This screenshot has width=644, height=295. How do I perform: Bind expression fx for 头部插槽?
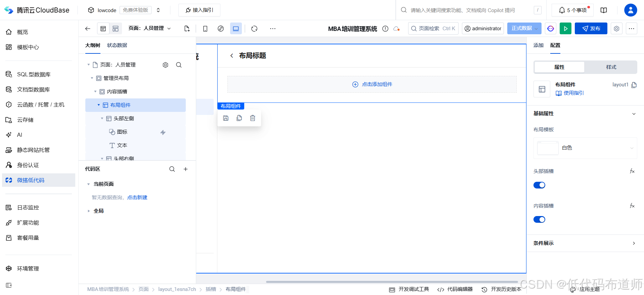(x=632, y=171)
